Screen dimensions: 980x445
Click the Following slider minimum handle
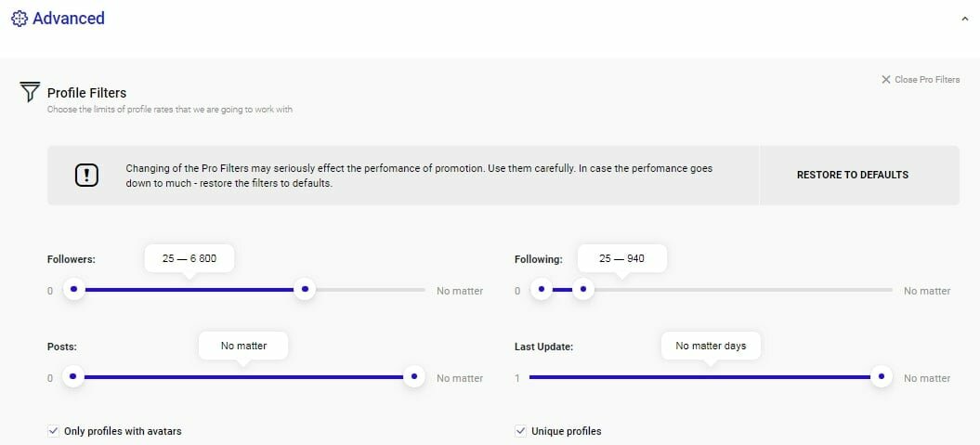(542, 290)
